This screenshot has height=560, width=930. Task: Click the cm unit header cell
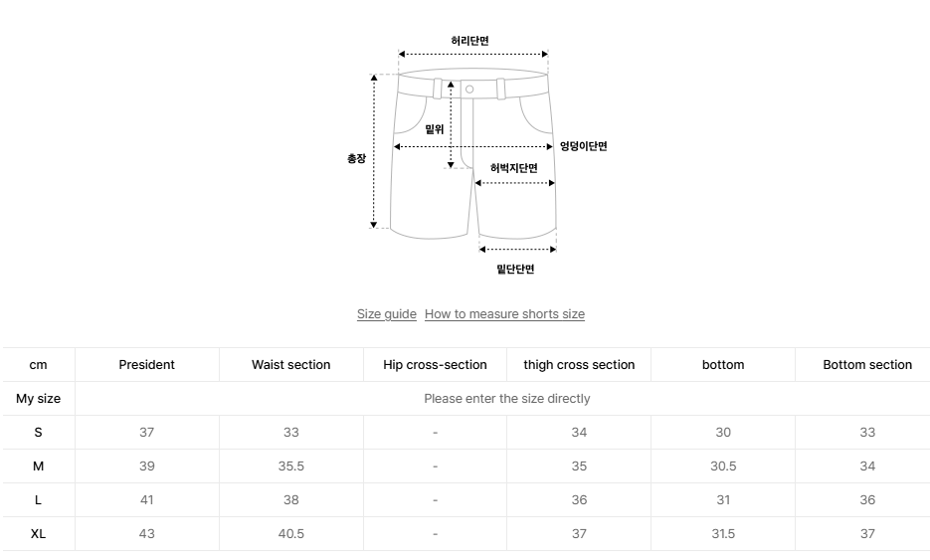coord(38,365)
